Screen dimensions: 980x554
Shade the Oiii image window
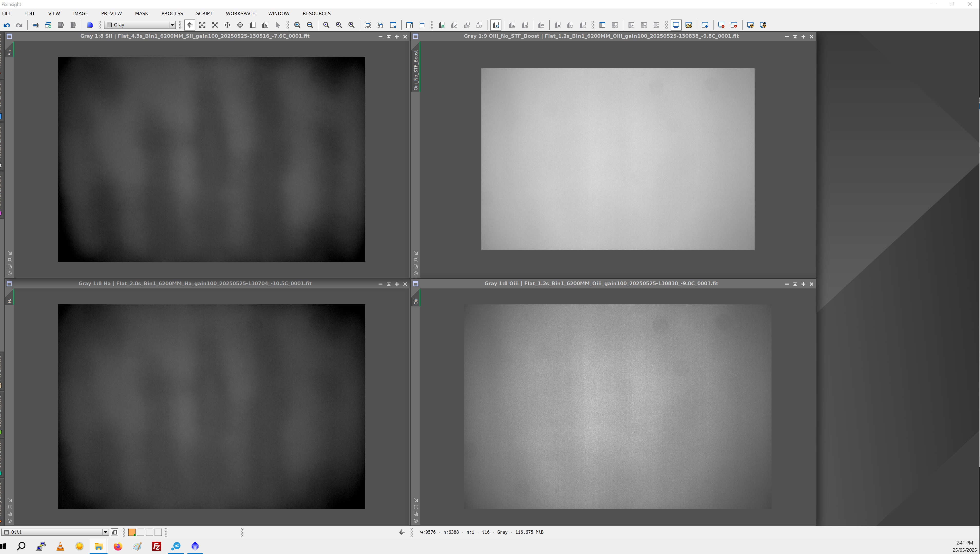pos(795,284)
